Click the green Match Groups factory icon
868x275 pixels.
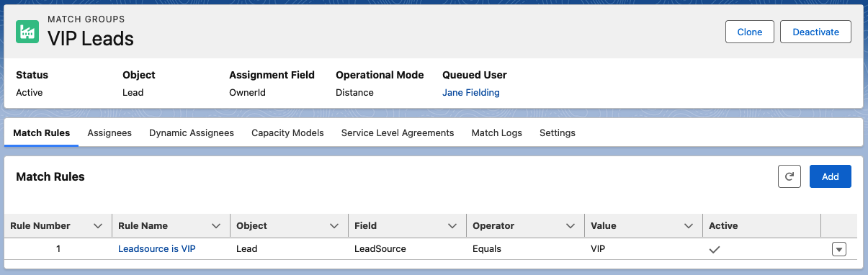(27, 32)
